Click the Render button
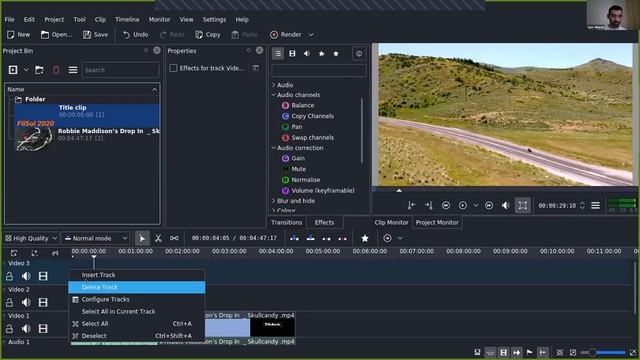Screen dimensions: 640x360 (286, 35)
